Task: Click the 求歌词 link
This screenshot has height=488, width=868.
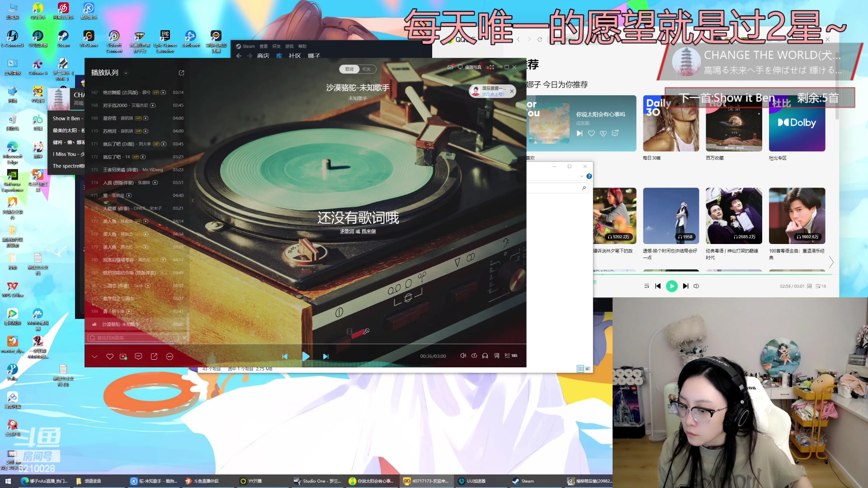Action: coord(347,231)
